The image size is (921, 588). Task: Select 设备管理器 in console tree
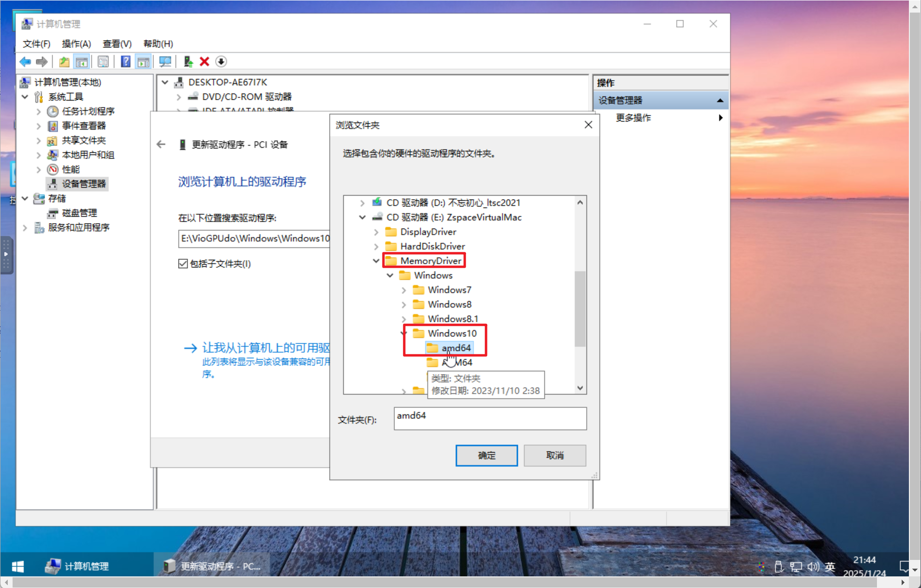coord(84,184)
